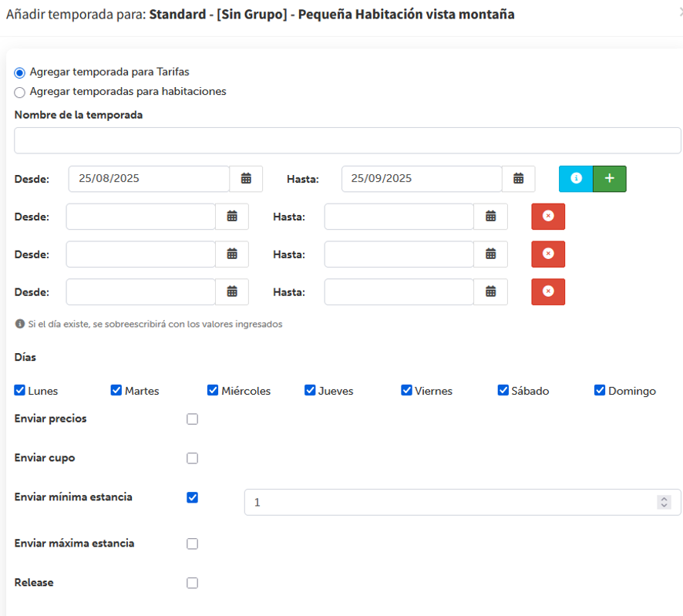Screen dimensions: 683x616
Task: Focus the Nombre de la temporada field
Action: coord(347,140)
